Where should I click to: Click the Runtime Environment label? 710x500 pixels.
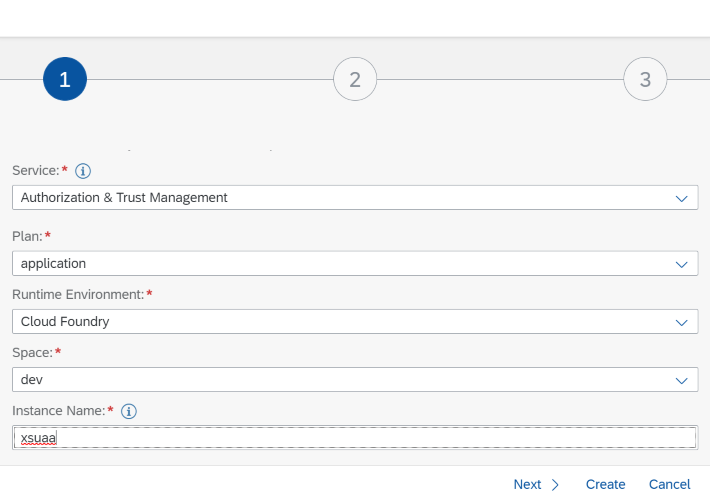click(78, 295)
